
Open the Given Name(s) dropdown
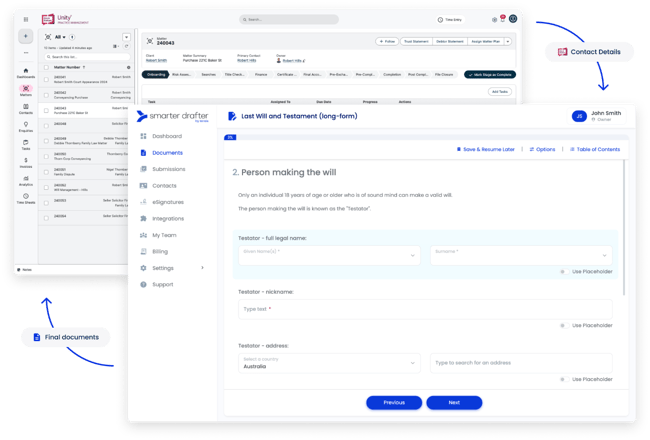point(328,255)
